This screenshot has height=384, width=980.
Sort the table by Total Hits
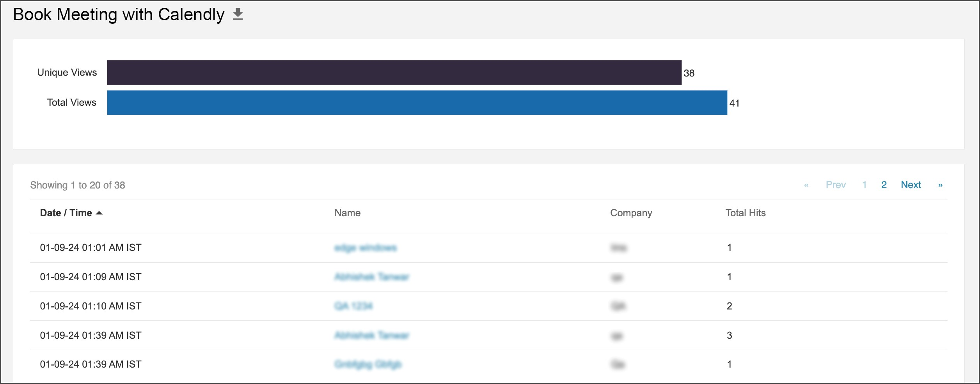point(745,213)
